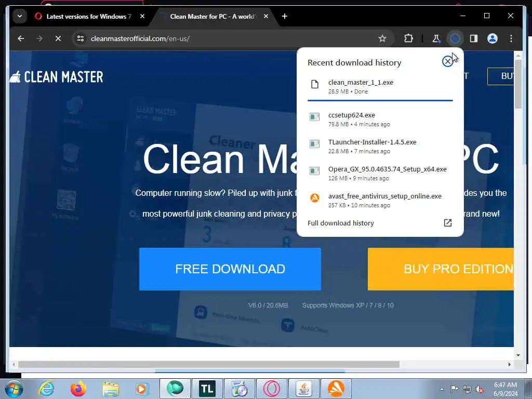Screen dimensions: 532x399
Task: Open avast_free_antivirus_setup_online.exe download
Action: 380,201
